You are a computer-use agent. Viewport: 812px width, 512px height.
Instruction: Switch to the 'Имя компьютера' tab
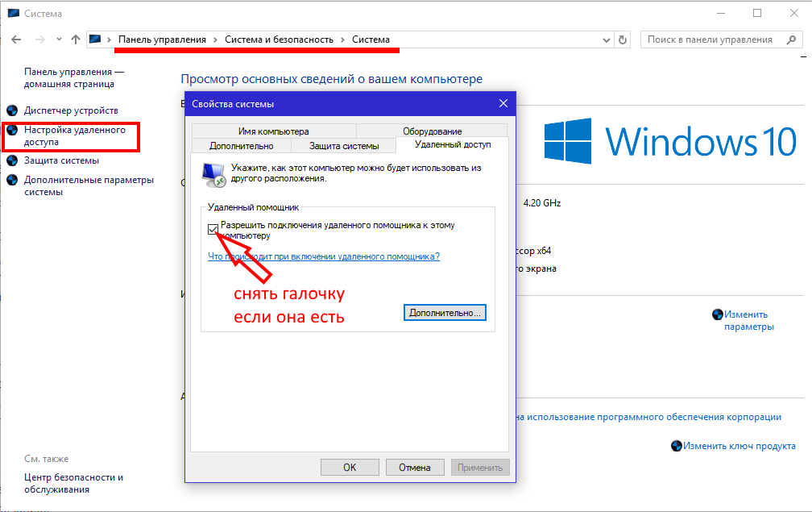click(x=273, y=131)
